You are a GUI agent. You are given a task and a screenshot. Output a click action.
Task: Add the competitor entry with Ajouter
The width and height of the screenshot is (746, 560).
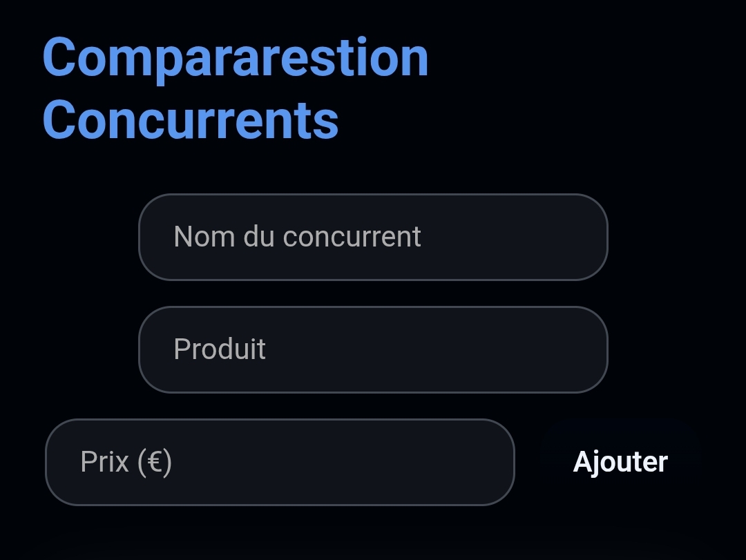point(620,462)
